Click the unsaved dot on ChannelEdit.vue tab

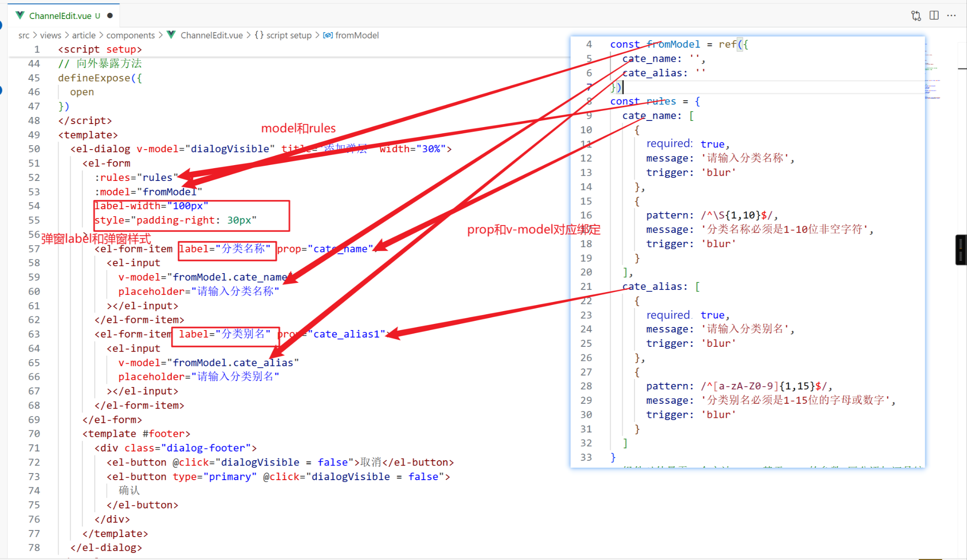(x=110, y=15)
